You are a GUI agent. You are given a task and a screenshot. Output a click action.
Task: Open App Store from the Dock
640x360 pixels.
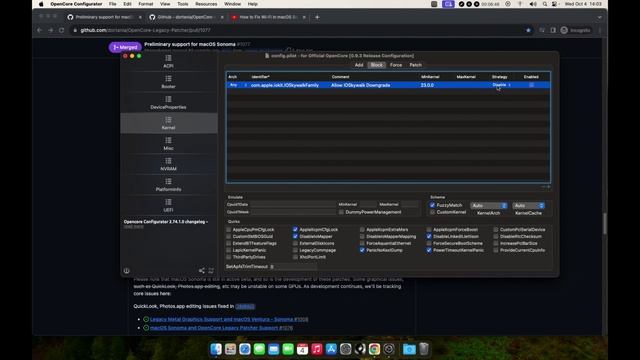tap(331, 349)
